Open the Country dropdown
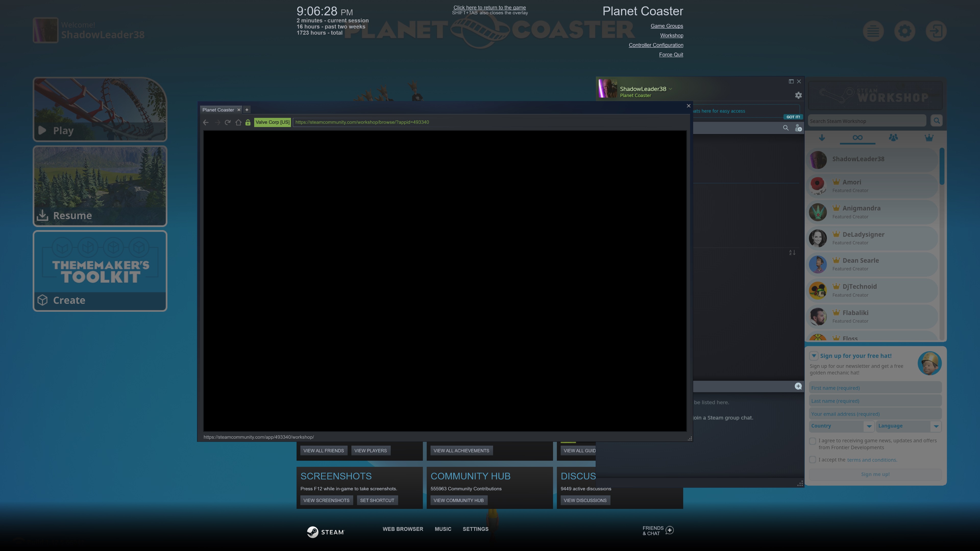This screenshot has width=980, height=551. [x=841, y=426]
